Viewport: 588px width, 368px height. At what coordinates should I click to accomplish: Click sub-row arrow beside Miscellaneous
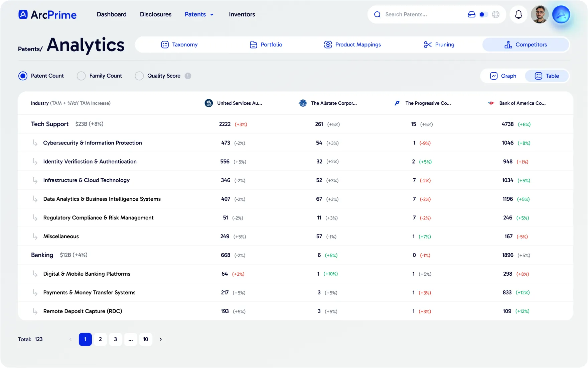tap(35, 237)
